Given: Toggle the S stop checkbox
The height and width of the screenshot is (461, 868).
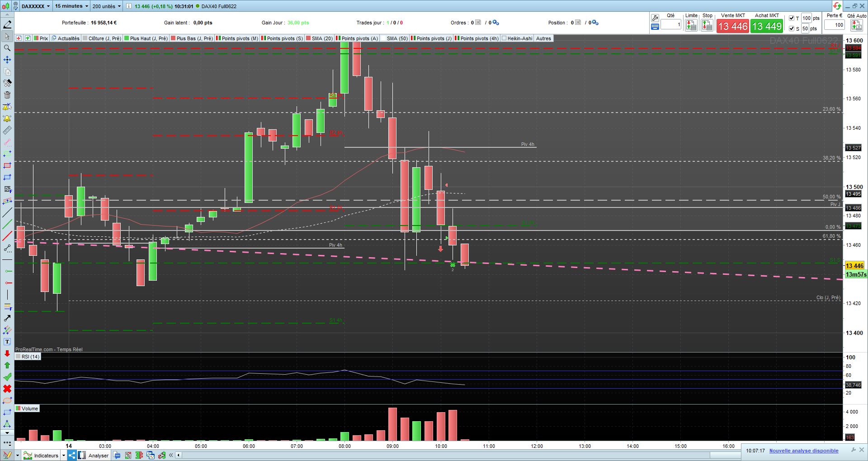Looking at the screenshot, I should pyautogui.click(x=792, y=28).
